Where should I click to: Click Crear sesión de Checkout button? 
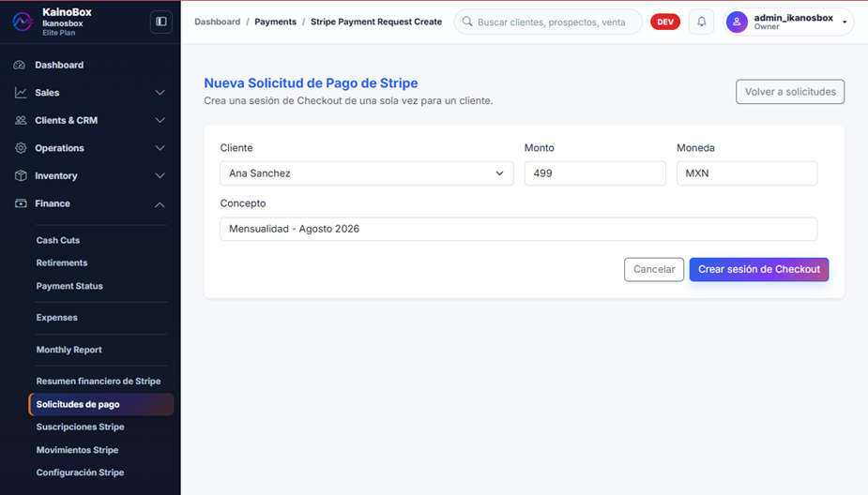click(x=759, y=269)
